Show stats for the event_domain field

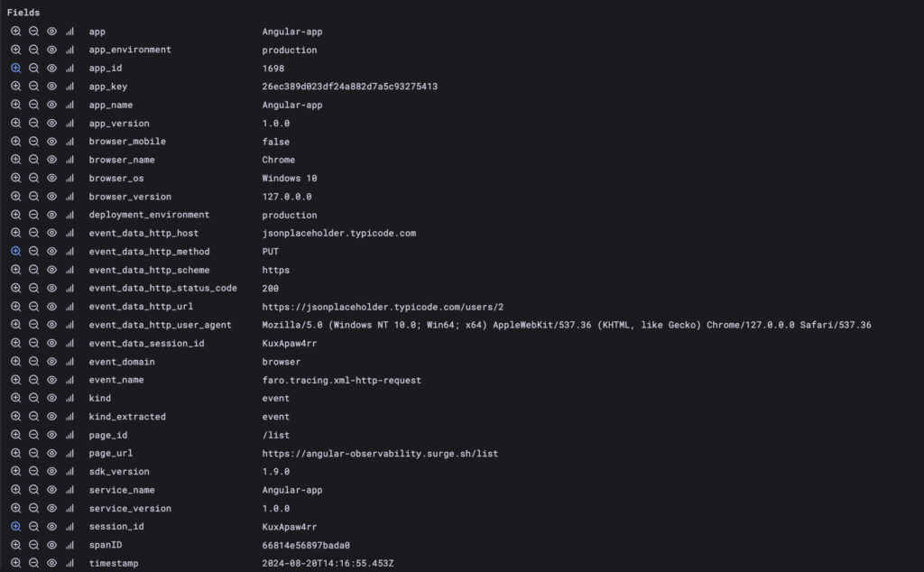(x=69, y=361)
